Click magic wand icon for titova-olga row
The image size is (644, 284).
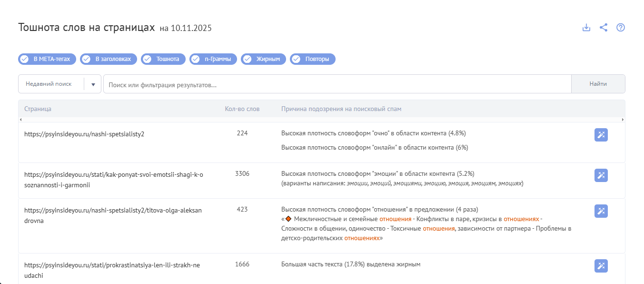[x=601, y=211]
